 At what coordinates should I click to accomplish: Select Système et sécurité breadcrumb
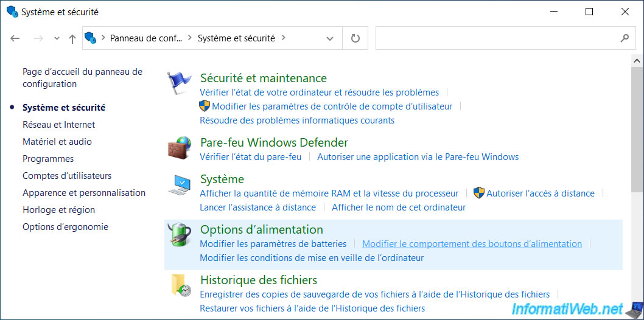tap(236, 38)
